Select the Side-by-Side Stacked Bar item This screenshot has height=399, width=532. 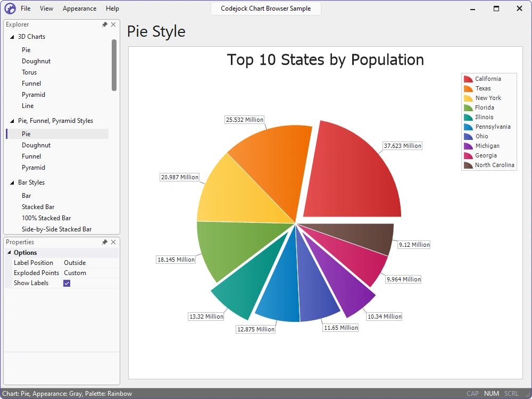[57, 229]
